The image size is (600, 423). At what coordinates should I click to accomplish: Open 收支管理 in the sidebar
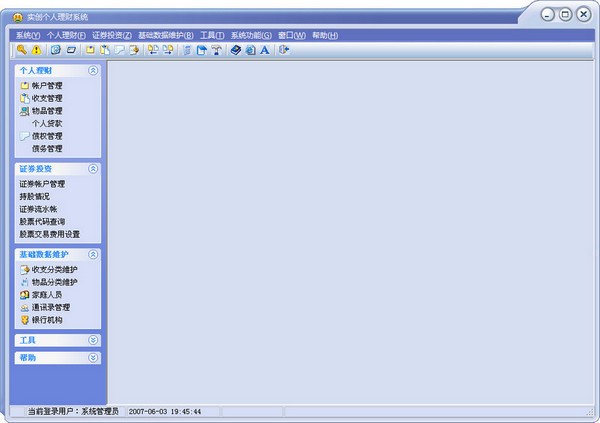tap(47, 98)
